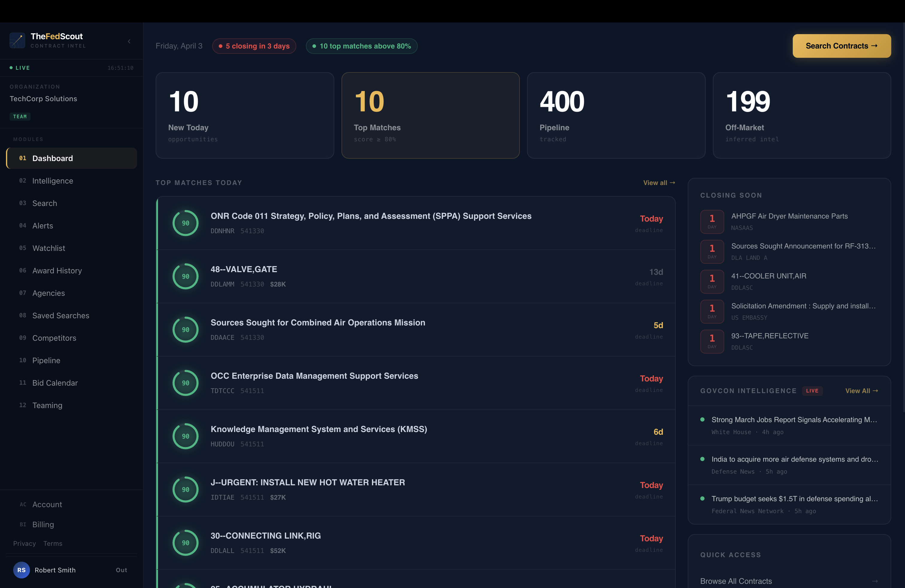Select the Competitors module
Screen dimensions: 905x588
click(x=54, y=338)
